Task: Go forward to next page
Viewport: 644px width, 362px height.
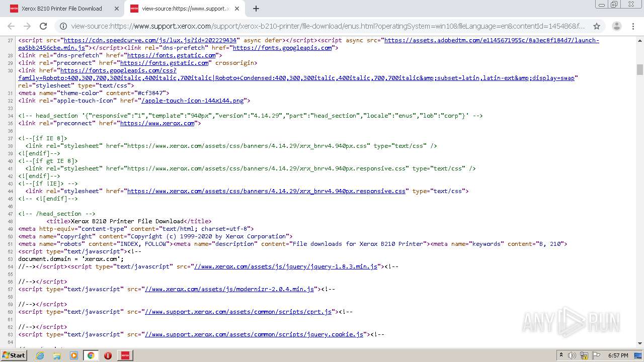Action: pos(27,26)
